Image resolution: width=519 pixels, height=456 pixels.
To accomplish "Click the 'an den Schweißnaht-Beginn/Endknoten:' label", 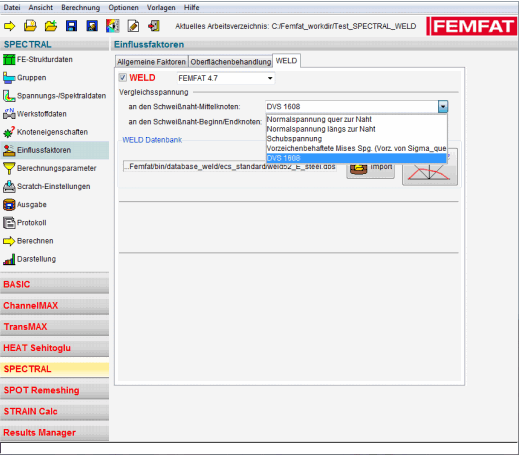I will click(x=195, y=122).
